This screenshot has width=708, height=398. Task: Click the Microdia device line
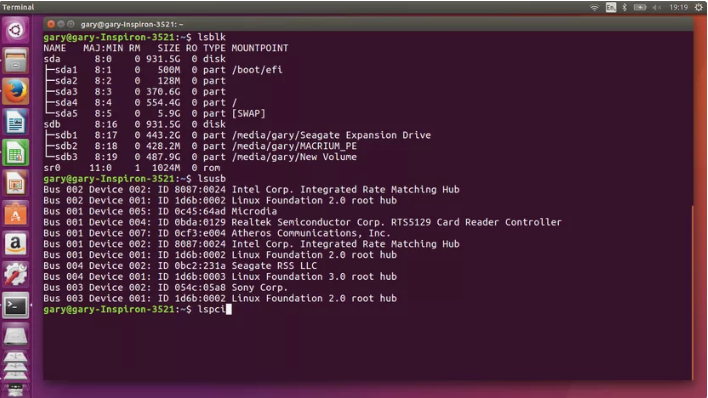point(160,211)
